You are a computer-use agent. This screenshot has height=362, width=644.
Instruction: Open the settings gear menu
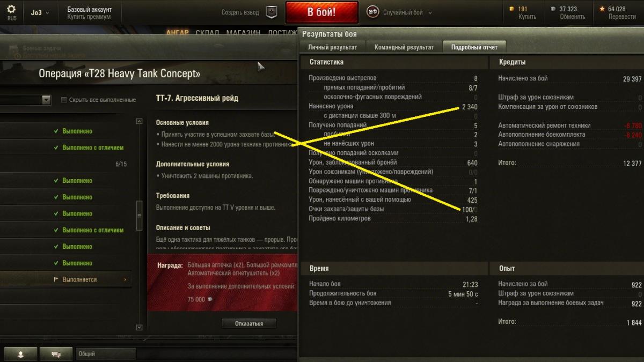pos(11,9)
